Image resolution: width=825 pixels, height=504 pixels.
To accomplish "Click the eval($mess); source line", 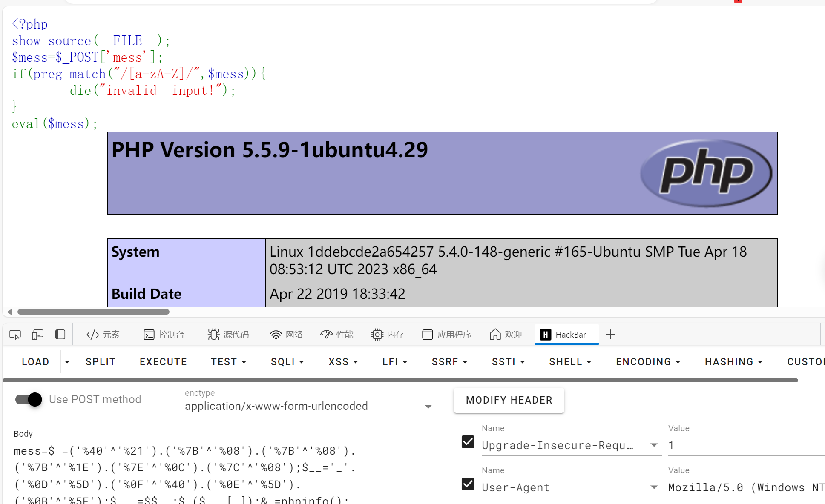I will [55, 124].
